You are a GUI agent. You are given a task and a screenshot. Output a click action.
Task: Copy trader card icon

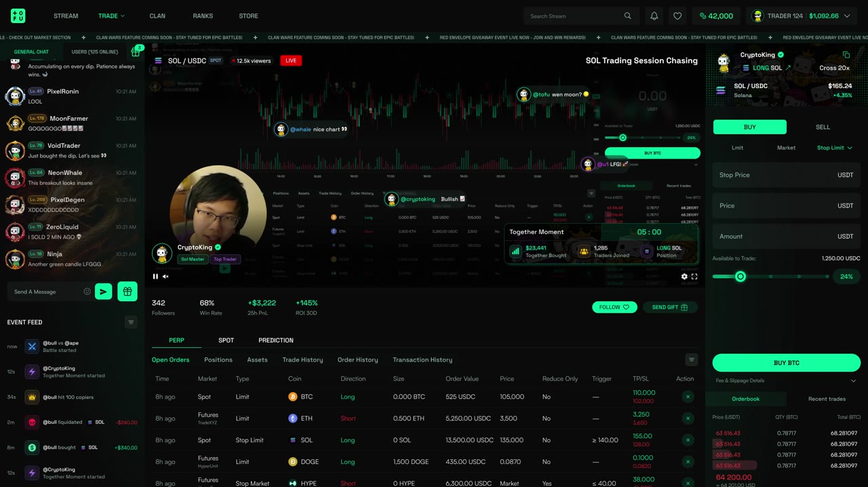click(846, 54)
